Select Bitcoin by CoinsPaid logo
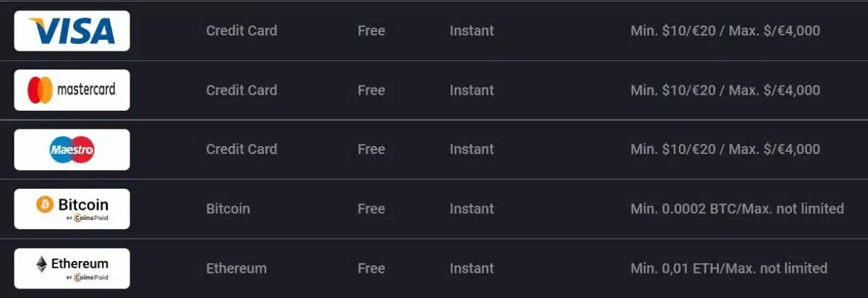868x298 pixels. coord(72,209)
